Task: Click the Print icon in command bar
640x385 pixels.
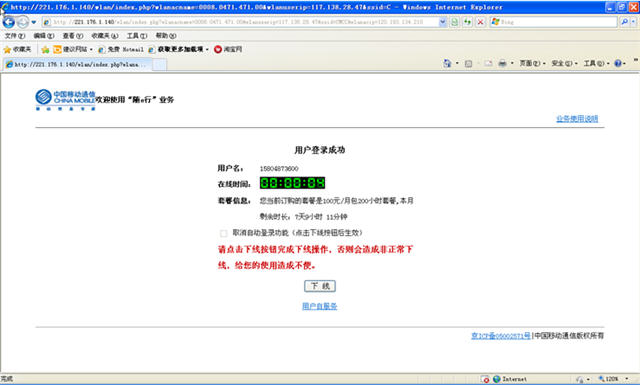Action: click(502, 63)
